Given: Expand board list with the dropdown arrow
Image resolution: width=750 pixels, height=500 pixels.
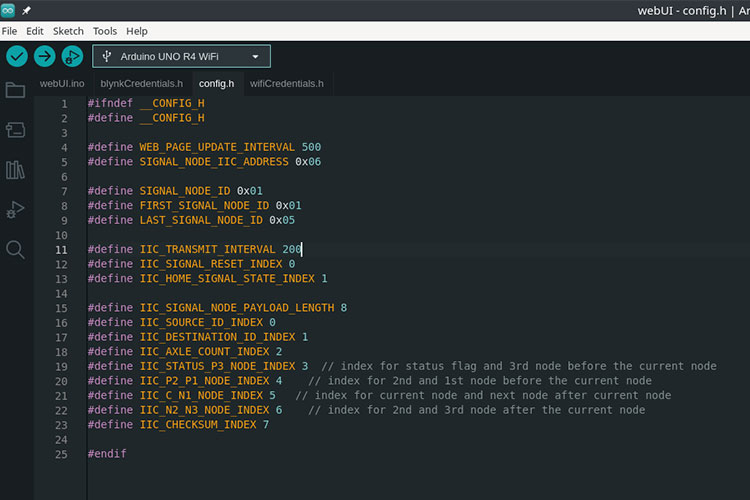Looking at the screenshot, I should (x=255, y=56).
